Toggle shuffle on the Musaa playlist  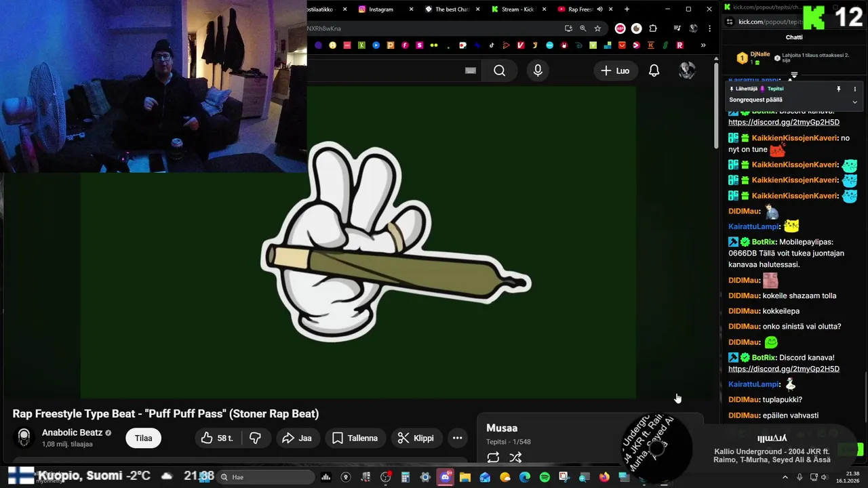coord(515,457)
